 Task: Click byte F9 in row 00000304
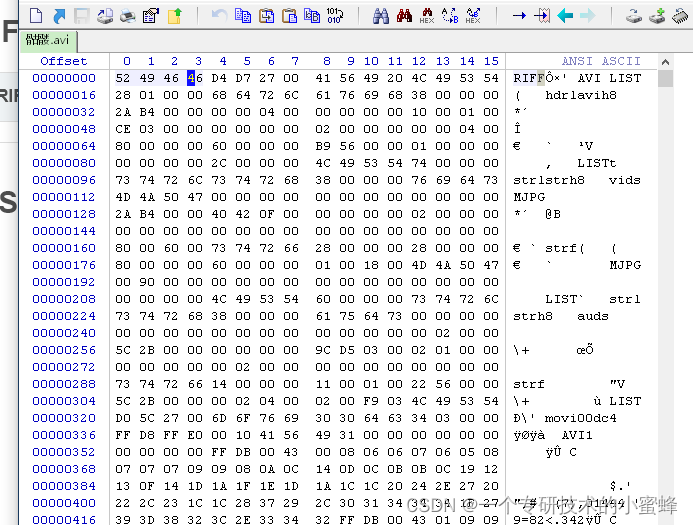tap(371, 401)
